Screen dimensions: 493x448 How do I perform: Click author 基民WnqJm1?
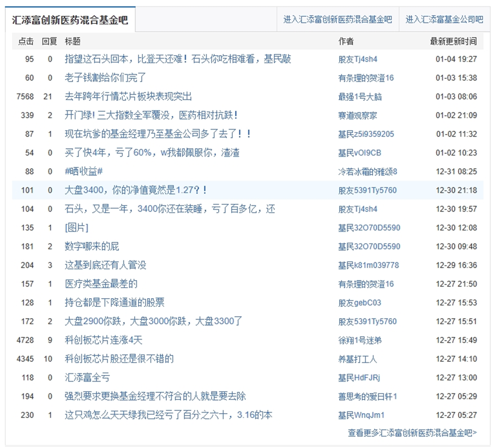[x=361, y=415]
